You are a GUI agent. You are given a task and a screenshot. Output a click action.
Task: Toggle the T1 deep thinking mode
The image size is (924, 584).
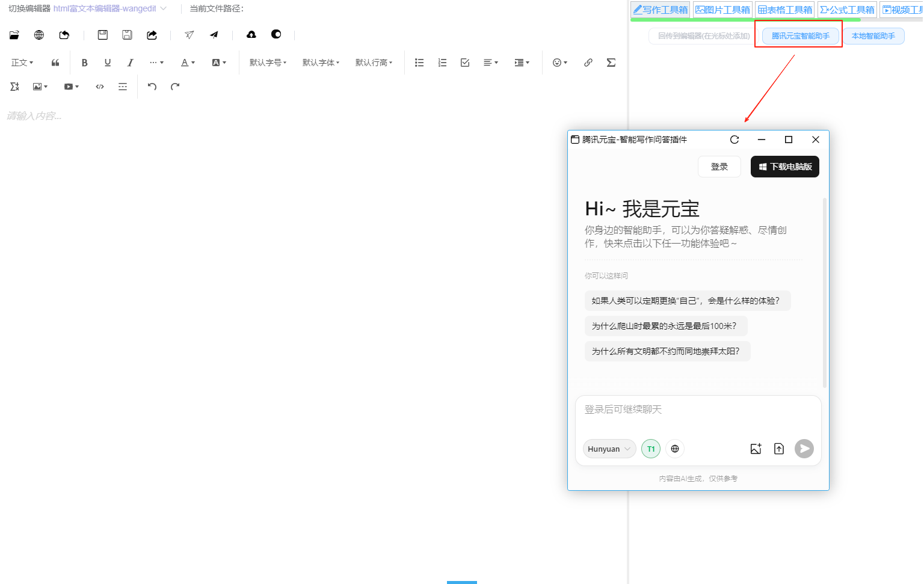[651, 449]
